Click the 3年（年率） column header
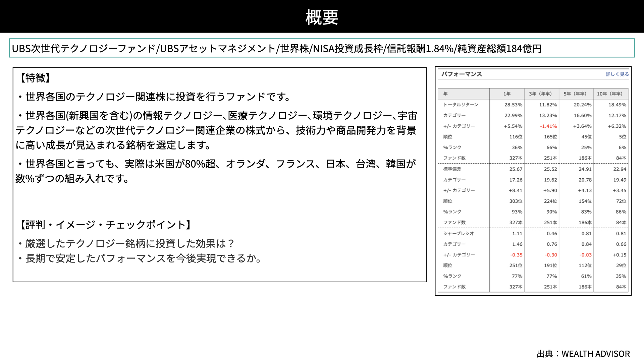644x362 pixels. pos(541,94)
